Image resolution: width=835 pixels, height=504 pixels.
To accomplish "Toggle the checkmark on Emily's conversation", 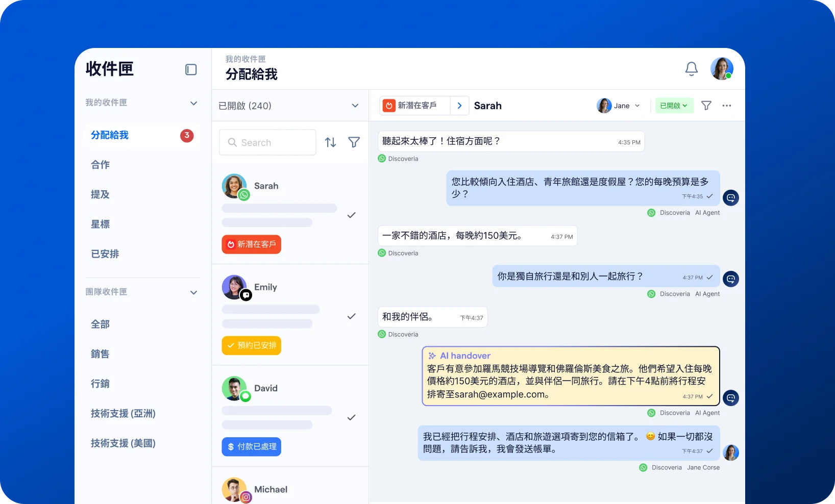I will tap(351, 316).
